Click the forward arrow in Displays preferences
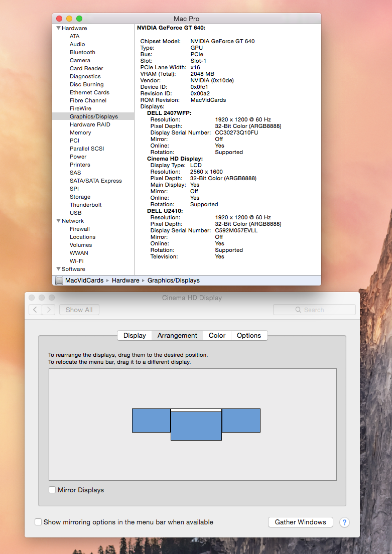Viewport: 392px width, 554px height. click(48, 310)
